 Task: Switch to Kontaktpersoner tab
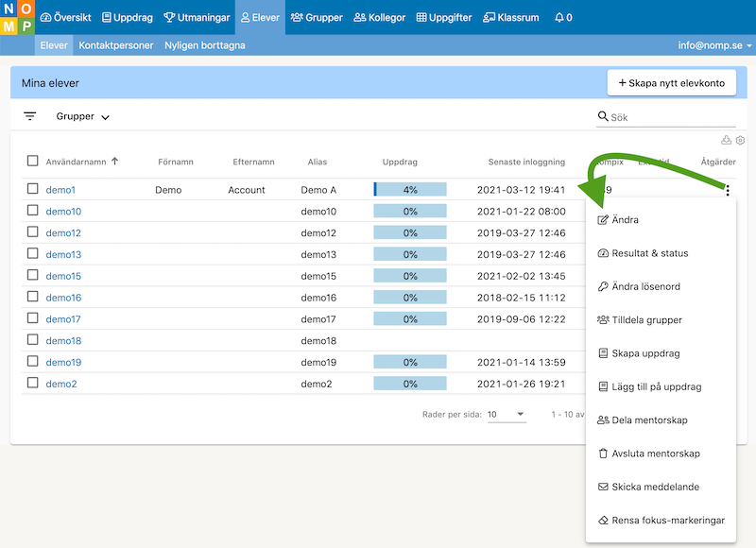(116, 45)
